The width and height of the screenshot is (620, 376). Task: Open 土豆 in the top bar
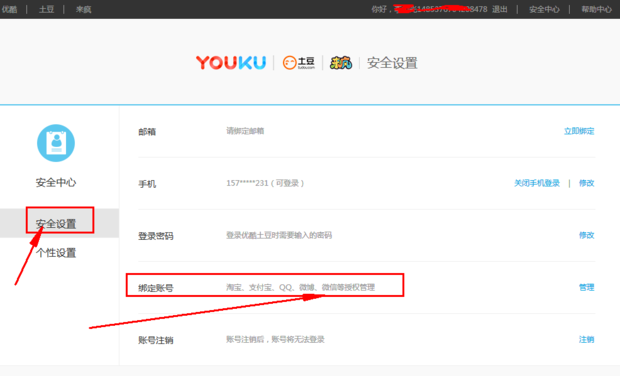46,9
